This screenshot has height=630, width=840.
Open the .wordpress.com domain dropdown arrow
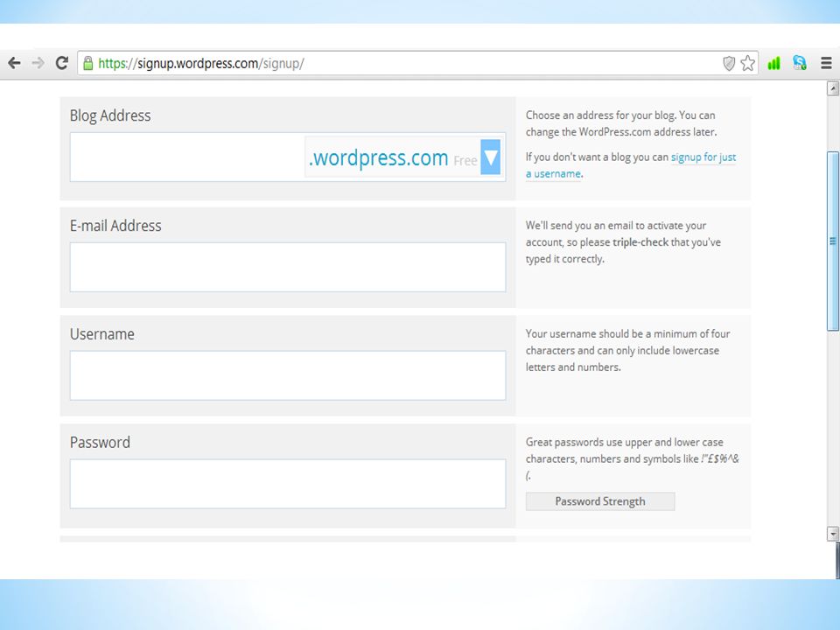click(x=490, y=157)
